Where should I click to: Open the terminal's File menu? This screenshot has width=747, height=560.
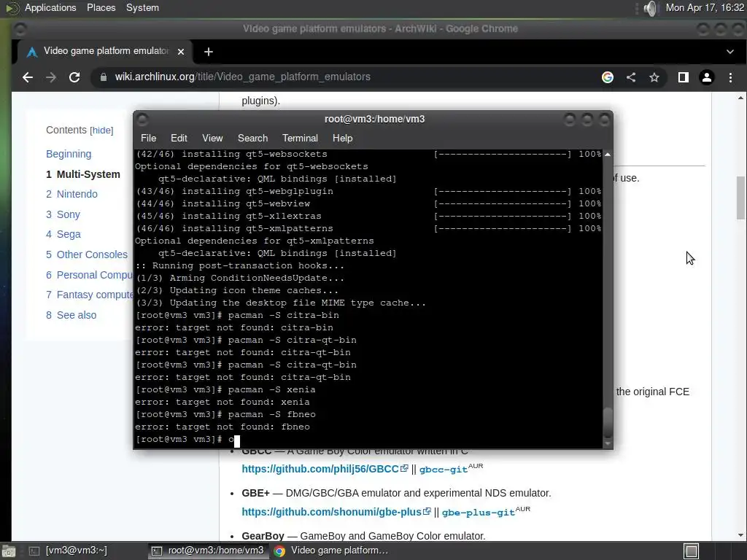pyautogui.click(x=148, y=138)
